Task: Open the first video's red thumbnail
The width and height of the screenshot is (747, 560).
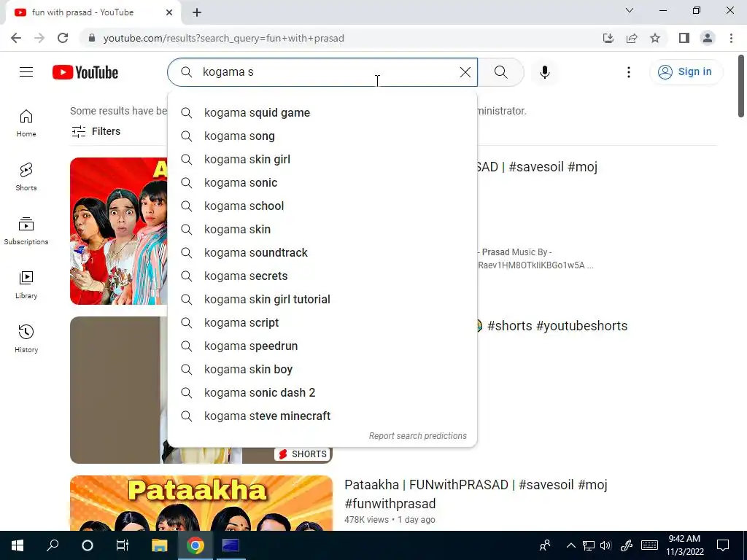Action: click(x=119, y=231)
